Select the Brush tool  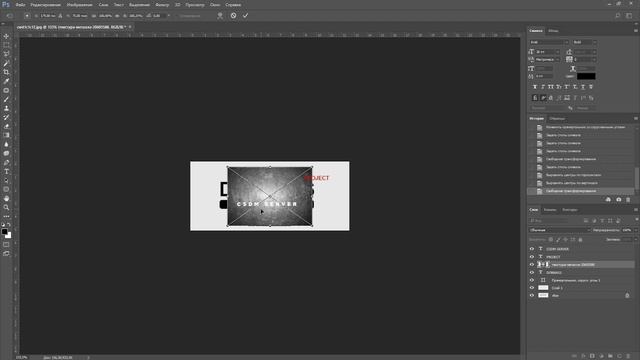pyautogui.click(x=6, y=99)
